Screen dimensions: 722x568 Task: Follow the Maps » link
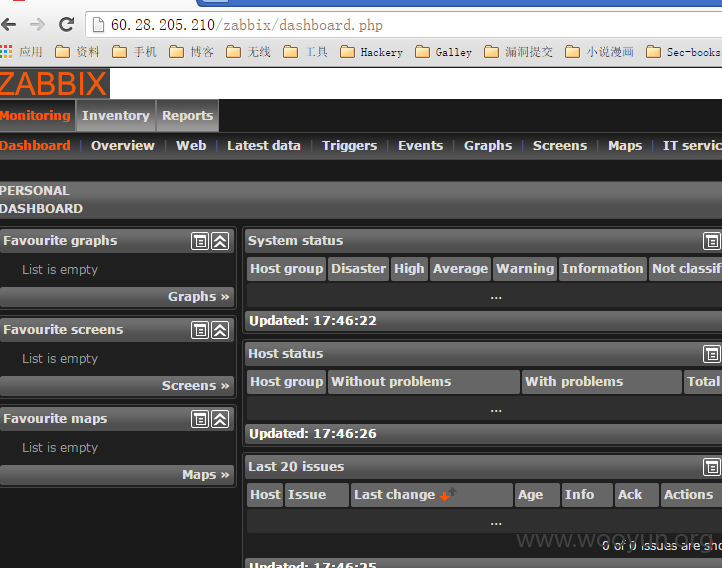click(205, 474)
